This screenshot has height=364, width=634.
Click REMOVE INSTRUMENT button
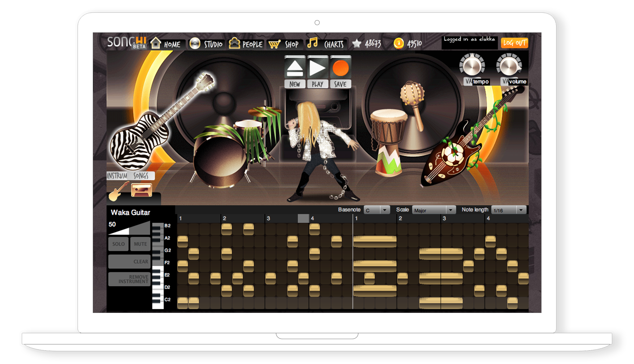coord(129,279)
